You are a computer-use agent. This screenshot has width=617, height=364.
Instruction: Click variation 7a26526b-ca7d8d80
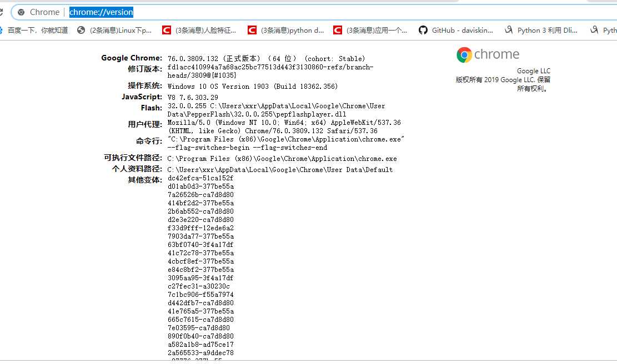click(200, 195)
